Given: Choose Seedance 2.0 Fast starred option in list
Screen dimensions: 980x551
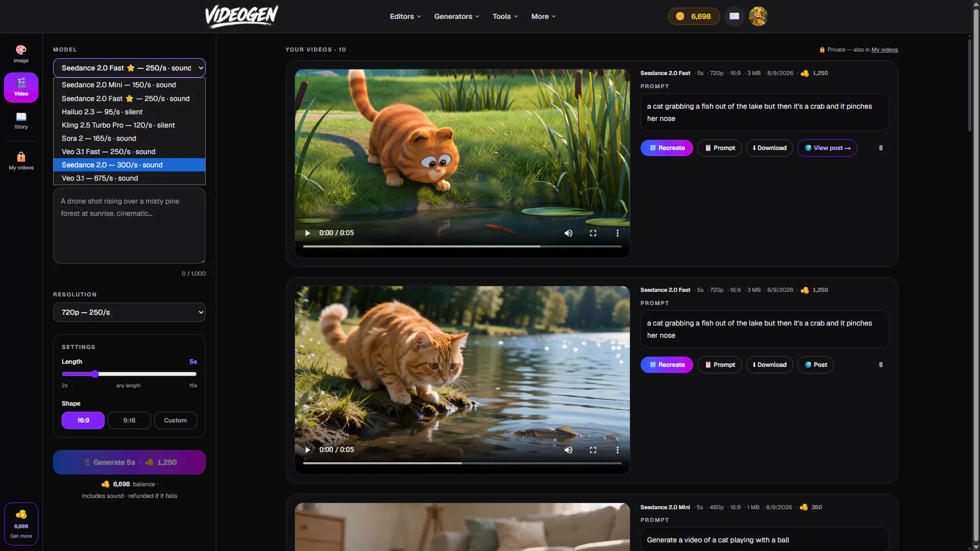Looking at the screenshot, I should click(x=129, y=98).
